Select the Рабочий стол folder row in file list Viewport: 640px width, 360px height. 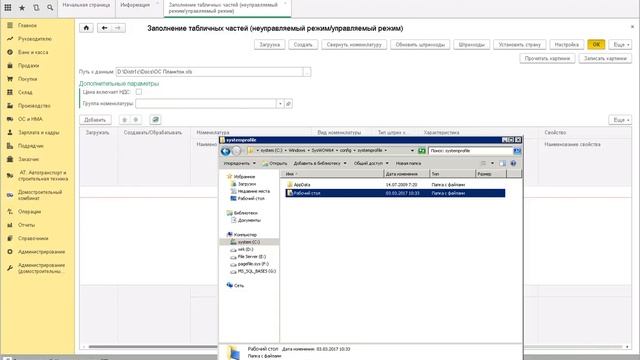point(395,193)
